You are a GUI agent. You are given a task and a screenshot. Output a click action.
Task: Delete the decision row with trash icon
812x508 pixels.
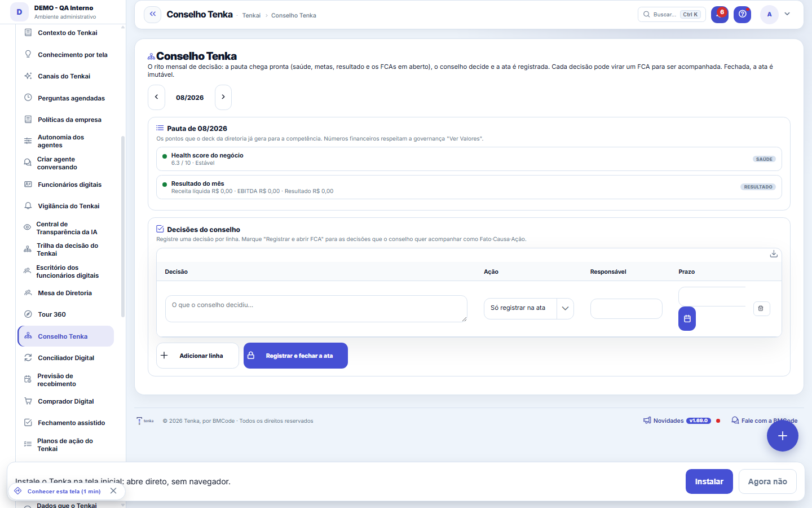point(761,308)
